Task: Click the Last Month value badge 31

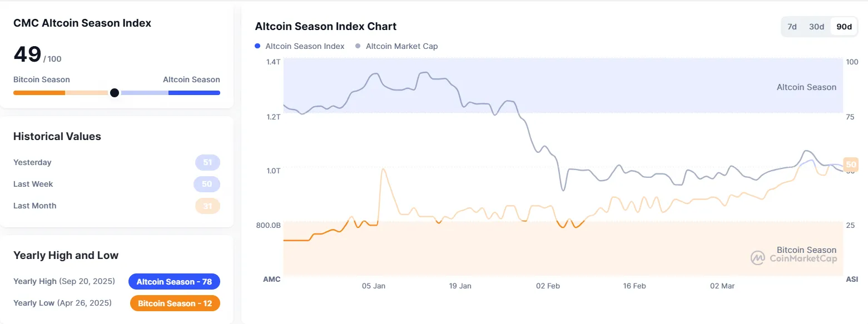Action: (207, 206)
